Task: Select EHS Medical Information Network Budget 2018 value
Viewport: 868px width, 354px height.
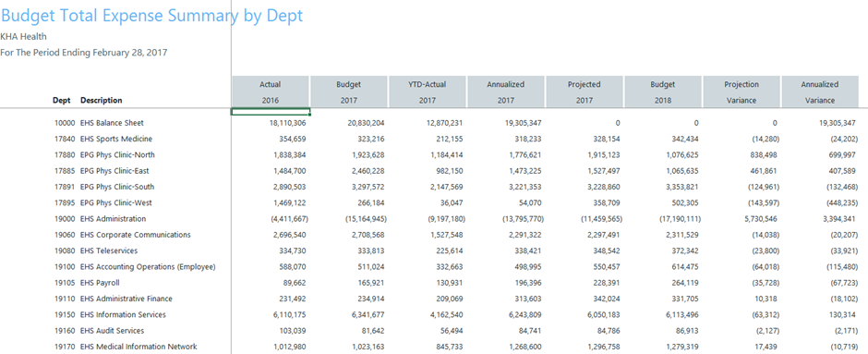Action: (681, 347)
